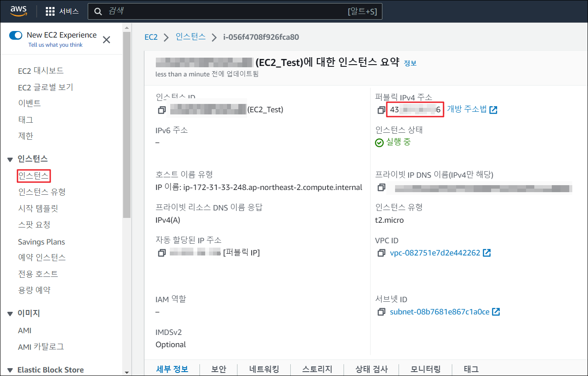Open the Tell us what you think link
Viewport: 588px width, 376px height.
coord(55,45)
